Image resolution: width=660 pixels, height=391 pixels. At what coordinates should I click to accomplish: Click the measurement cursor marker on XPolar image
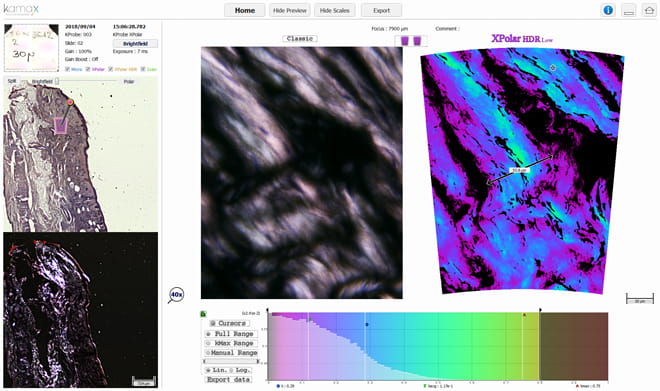tap(553, 67)
